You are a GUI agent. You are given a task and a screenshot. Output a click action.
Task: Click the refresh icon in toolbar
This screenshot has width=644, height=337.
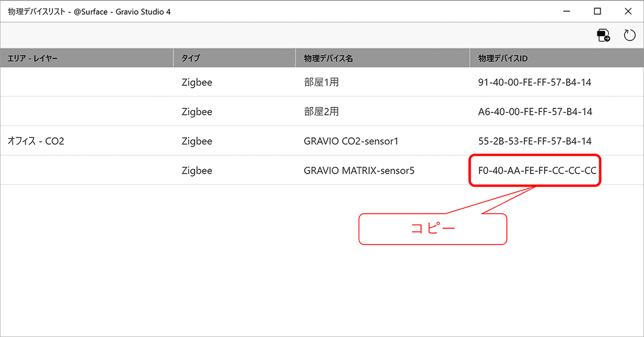click(x=629, y=35)
